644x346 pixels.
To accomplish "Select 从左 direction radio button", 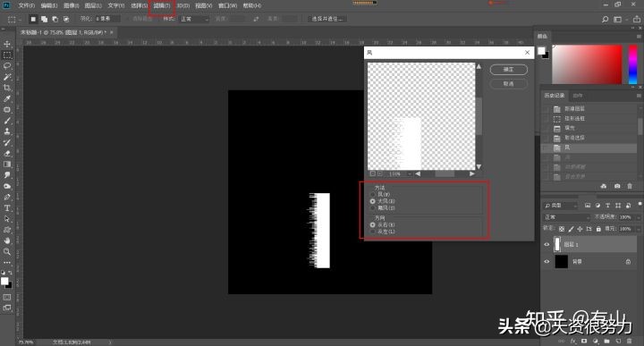I will 373,232.
